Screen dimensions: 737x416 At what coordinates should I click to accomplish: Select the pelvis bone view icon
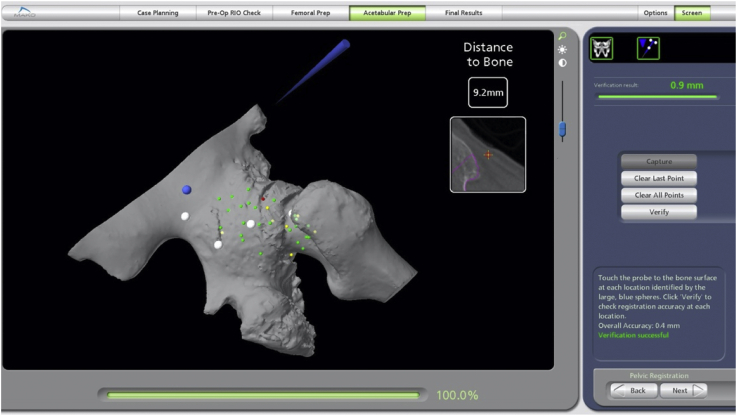602,48
